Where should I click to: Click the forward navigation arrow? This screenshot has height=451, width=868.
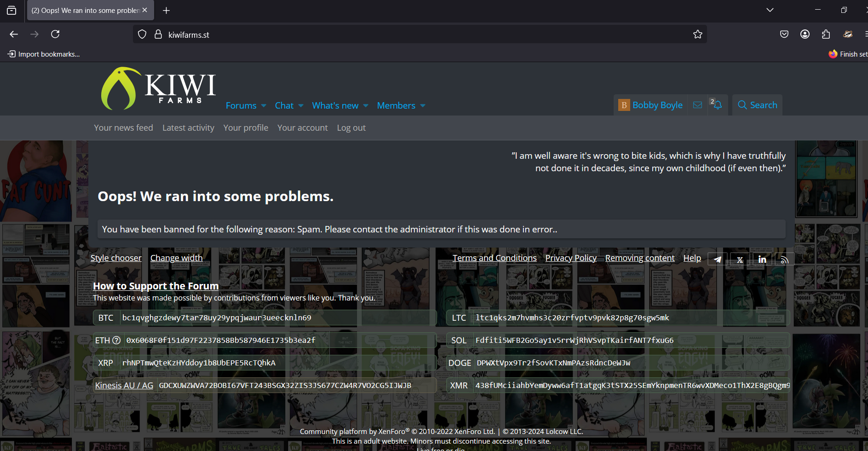point(34,34)
